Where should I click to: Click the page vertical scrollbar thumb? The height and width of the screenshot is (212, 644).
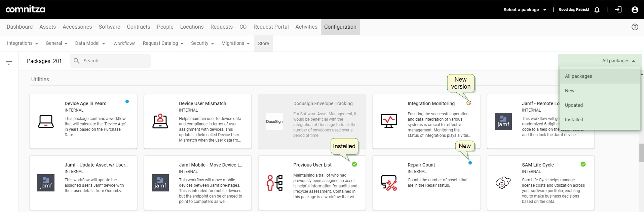pos(642,153)
